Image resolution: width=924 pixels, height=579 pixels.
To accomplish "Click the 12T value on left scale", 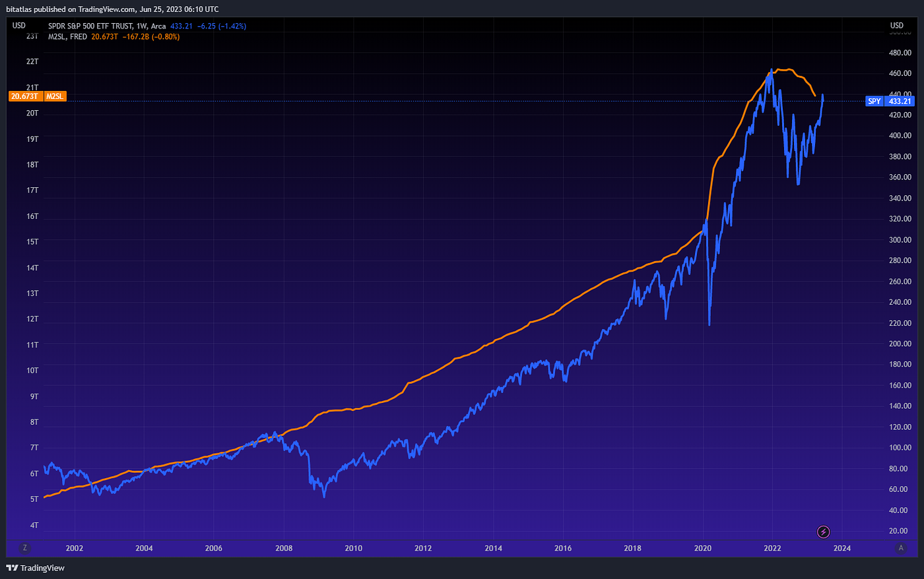I will (32, 319).
